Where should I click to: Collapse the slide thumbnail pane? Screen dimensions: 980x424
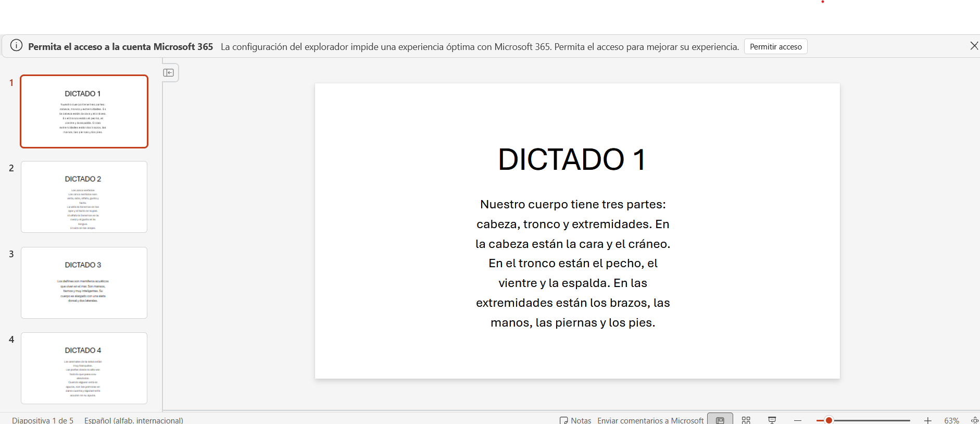(x=169, y=73)
